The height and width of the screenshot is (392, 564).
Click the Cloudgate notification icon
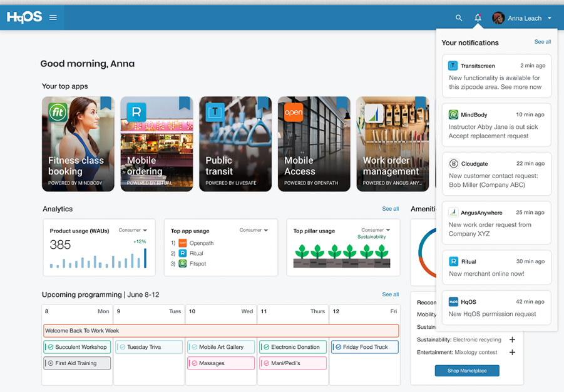pos(454,163)
